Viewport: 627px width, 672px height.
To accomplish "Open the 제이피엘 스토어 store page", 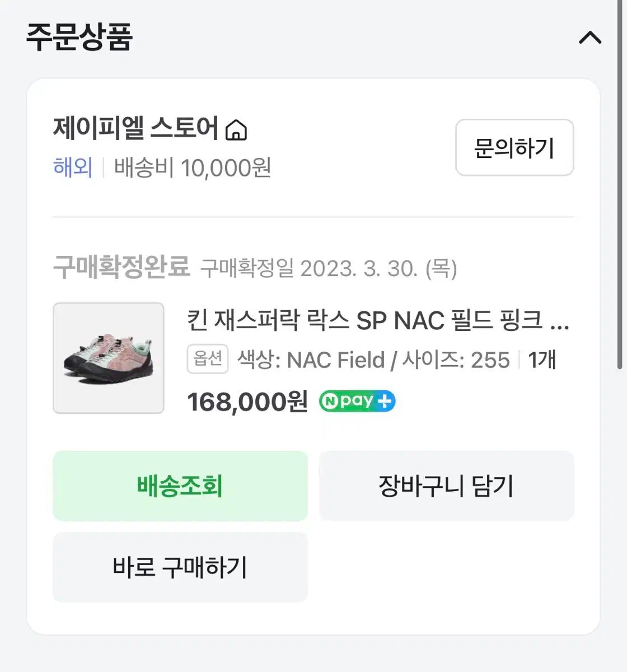I will pyautogui.click(x=135, y=129).
